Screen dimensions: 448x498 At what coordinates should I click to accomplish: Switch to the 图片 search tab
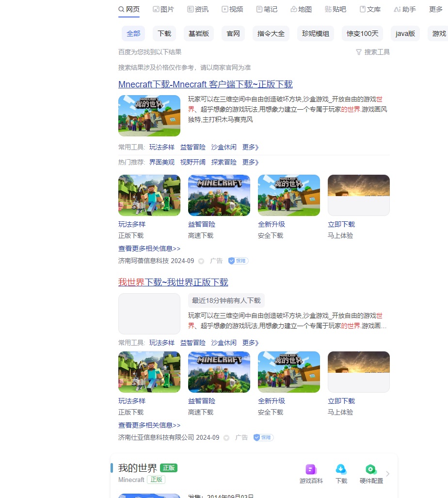coord(163,9)
